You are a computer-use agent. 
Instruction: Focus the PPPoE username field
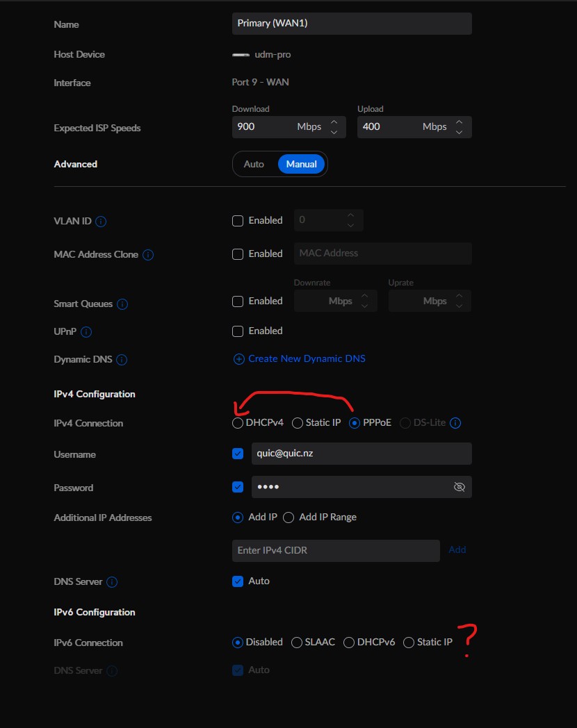[x=361, y=454]
